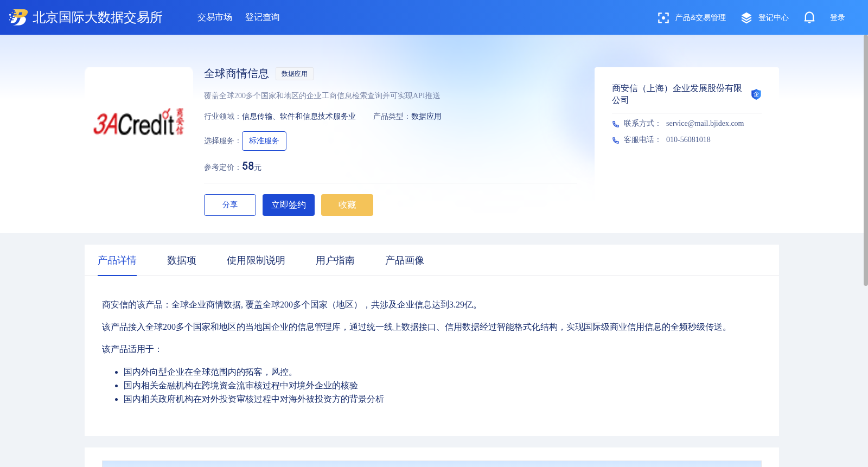This screenshot has height=467, width=868.
Task: Click the enterprise verified shield badge
Action: click(x=756, y=94)
